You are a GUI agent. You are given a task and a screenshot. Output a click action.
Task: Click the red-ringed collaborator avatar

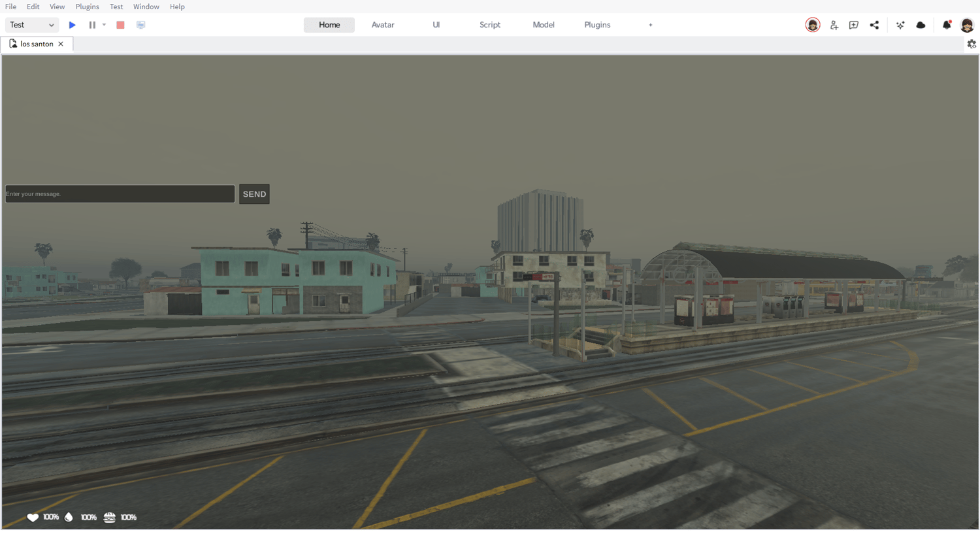coord(813,25)
